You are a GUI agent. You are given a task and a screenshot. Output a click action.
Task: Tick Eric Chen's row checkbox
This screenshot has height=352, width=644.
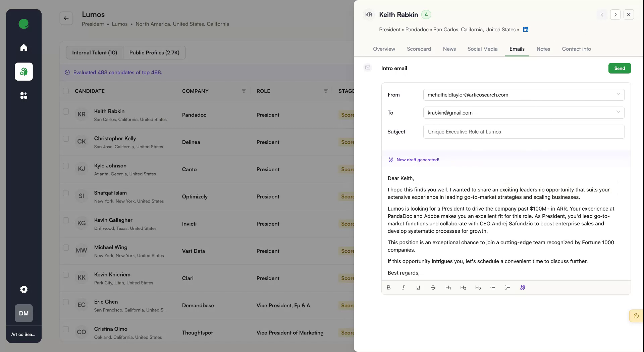point(66,302)
